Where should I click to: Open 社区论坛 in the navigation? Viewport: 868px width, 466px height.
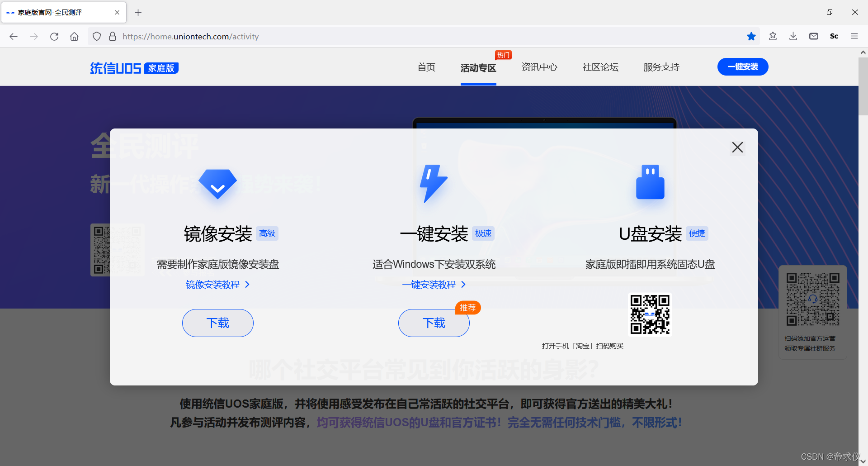[x=600, y=67]
